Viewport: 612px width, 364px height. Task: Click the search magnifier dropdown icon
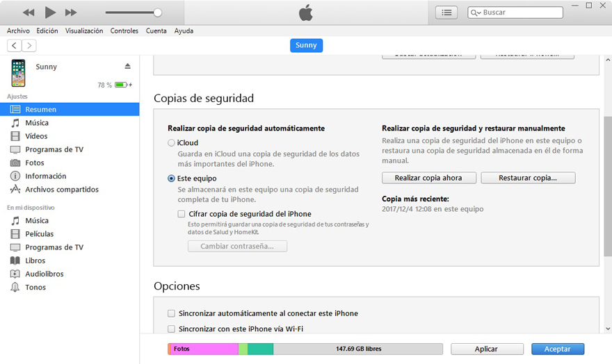pos(476,13)
